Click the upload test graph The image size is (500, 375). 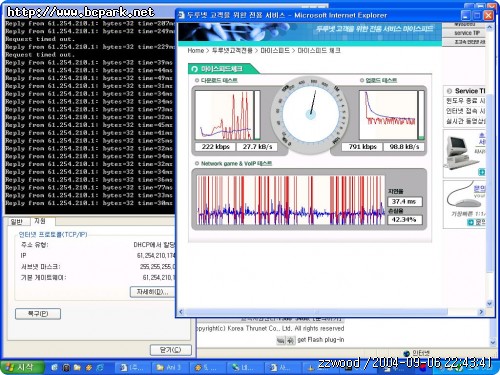388,115
